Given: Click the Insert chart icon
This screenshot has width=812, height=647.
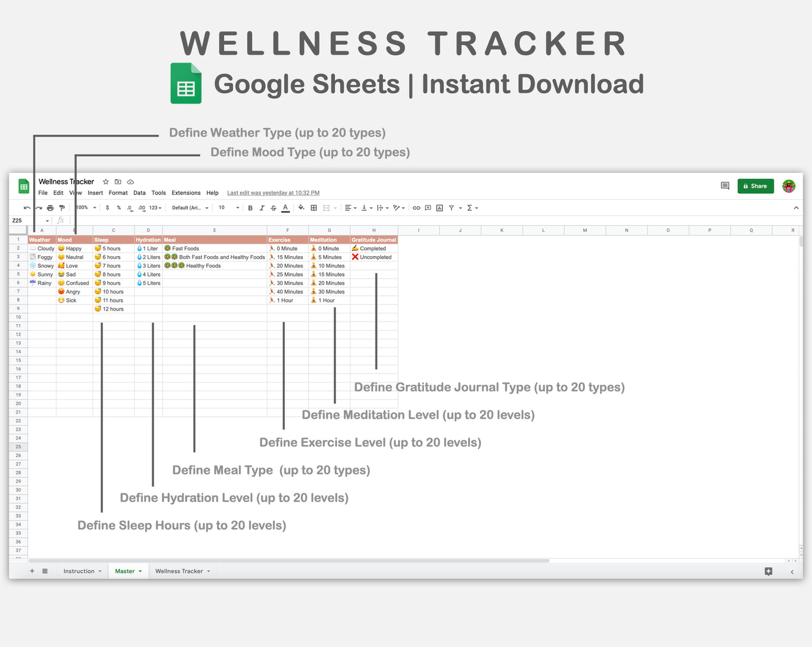Looking at the screenshot, I should (x=439, y=207).
